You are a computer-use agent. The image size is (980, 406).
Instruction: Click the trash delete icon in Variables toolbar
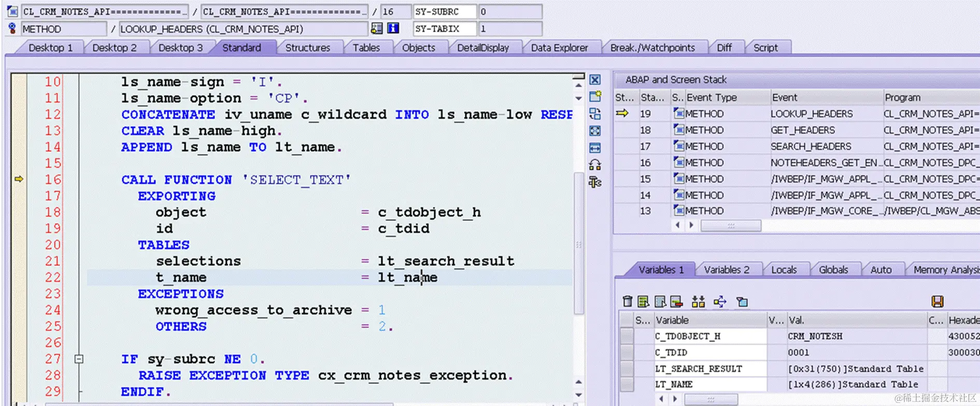point(627,301)
